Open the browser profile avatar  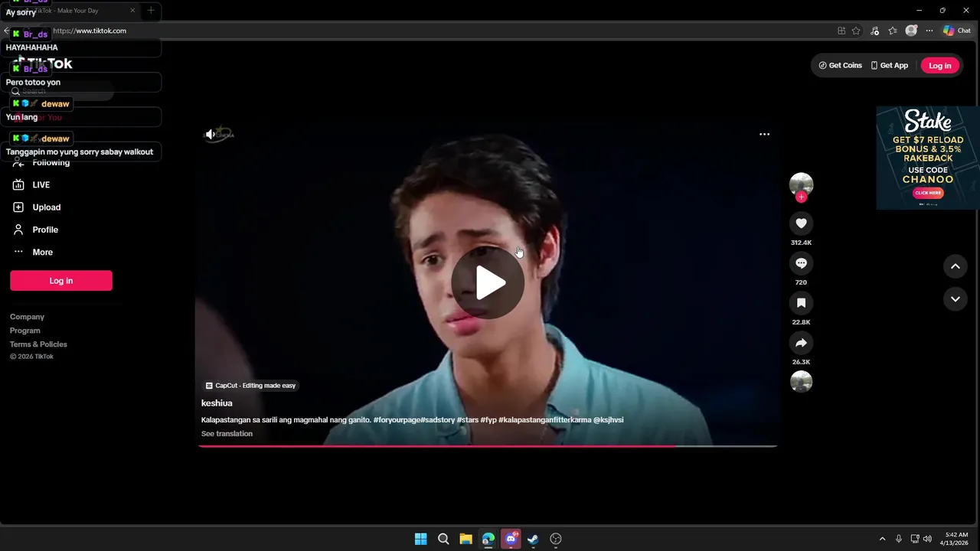[911, 31]
